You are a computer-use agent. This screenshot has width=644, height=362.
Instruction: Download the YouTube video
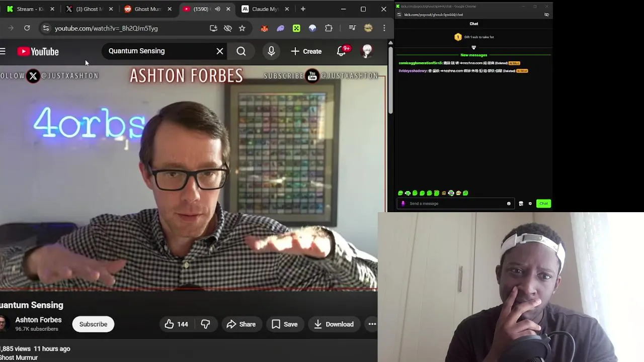(334, 324)
